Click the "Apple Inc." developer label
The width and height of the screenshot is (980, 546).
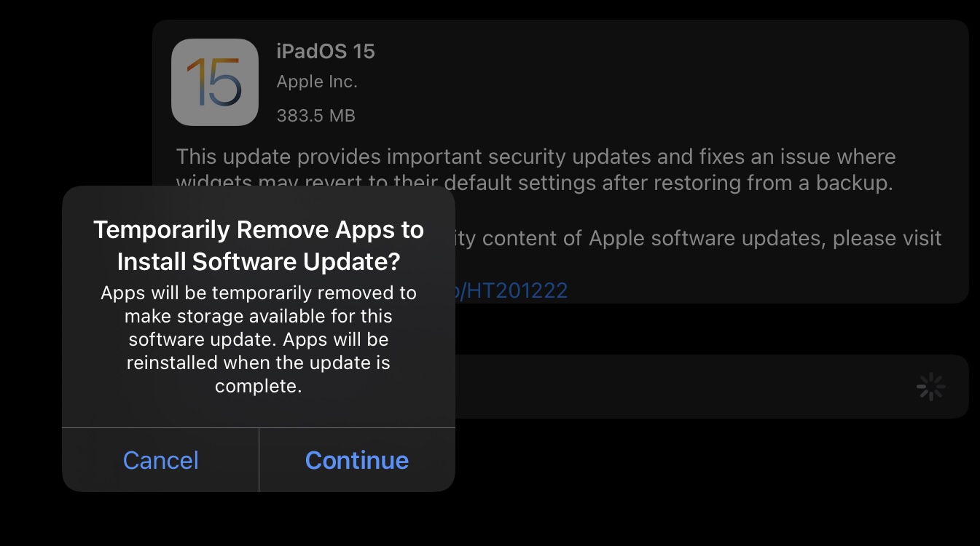coord(317,82)
